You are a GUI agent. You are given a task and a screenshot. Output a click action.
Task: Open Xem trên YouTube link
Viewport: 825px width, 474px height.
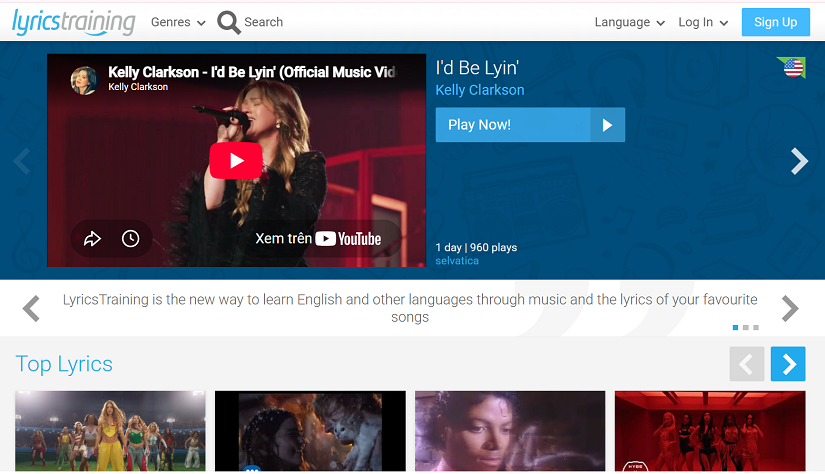point(318,239)
